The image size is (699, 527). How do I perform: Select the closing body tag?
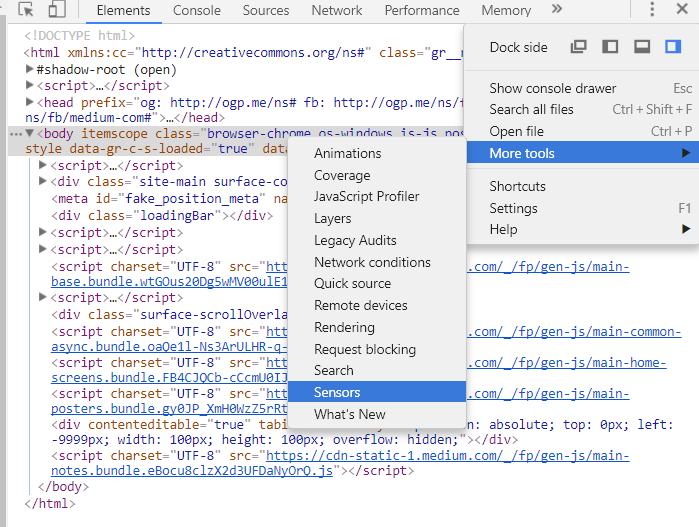pyautogui.click(x=63, y=486)
